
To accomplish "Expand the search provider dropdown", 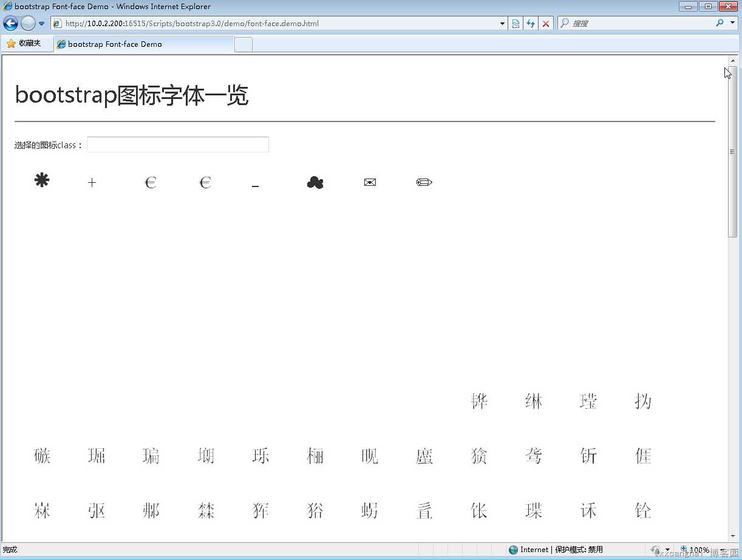I will [x=732, y=23].
